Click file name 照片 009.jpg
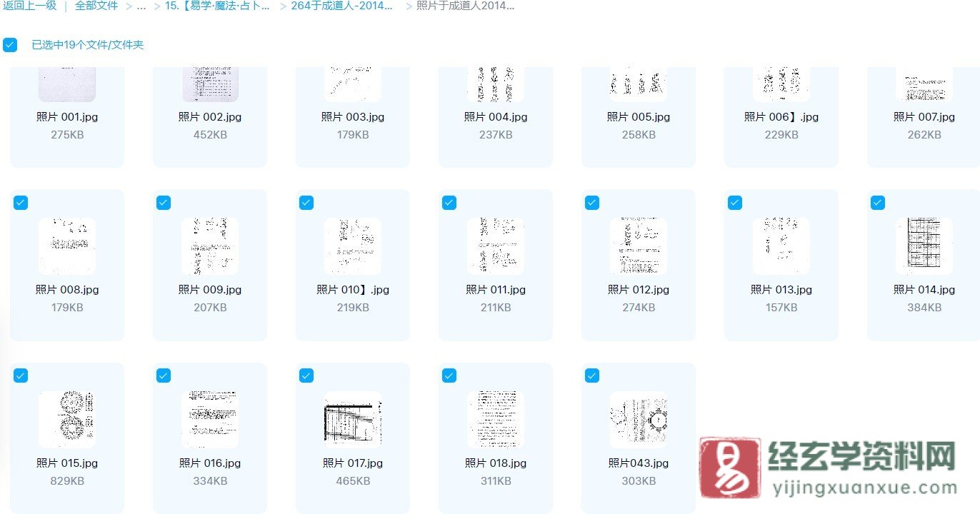 coord(210,290)
